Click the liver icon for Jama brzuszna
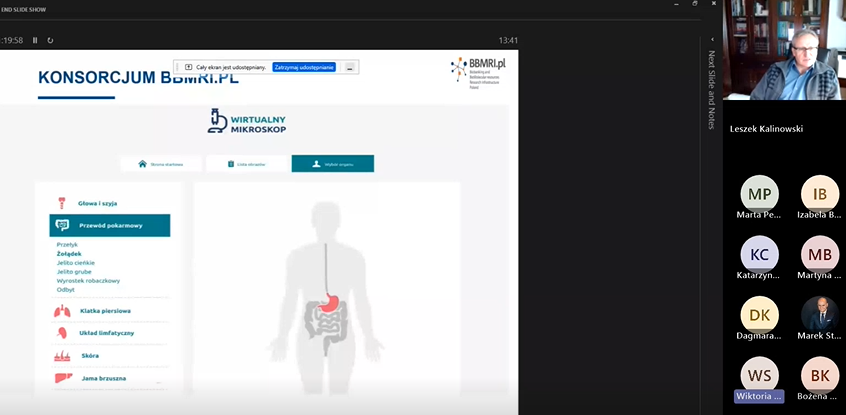Image resolution: width=846 pixels, height=415 pixels. pos(62,378)
